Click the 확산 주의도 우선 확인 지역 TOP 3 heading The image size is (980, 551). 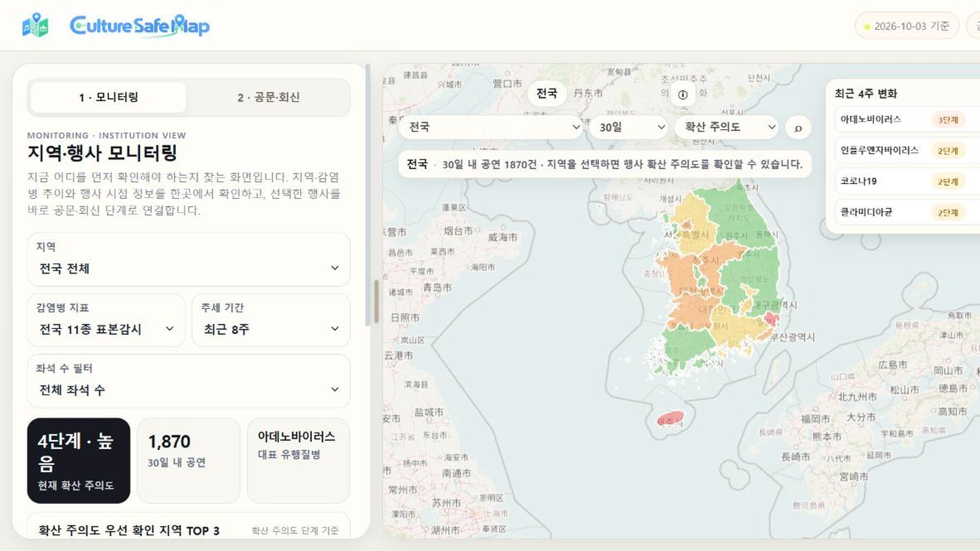click(129, 531)
